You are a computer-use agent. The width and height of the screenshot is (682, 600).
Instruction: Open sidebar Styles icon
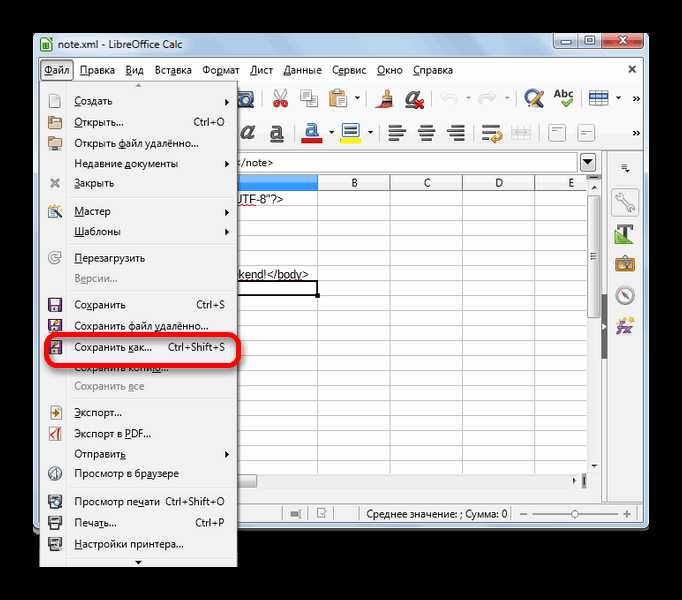625,233
